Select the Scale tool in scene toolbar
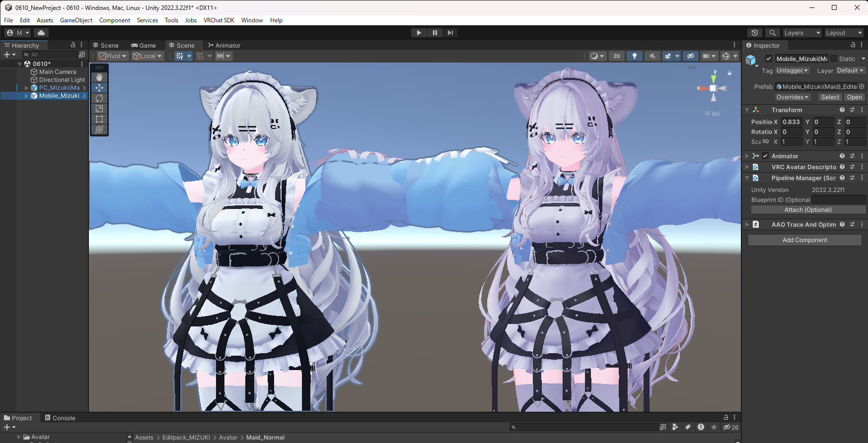This screenshot has height=443, width=868. click(99, 109)
